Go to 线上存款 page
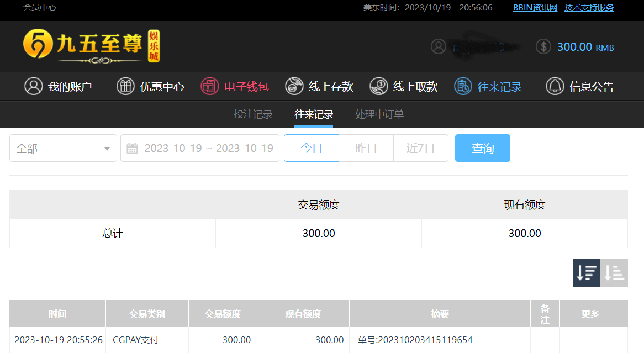 click(319, 86)
